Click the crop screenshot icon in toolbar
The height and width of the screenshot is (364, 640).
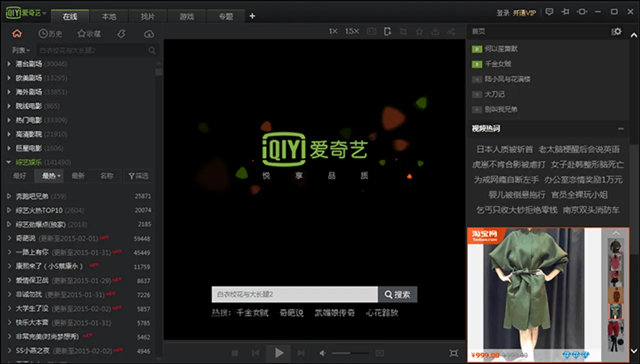pyautogui.click(x=403, y=31)
